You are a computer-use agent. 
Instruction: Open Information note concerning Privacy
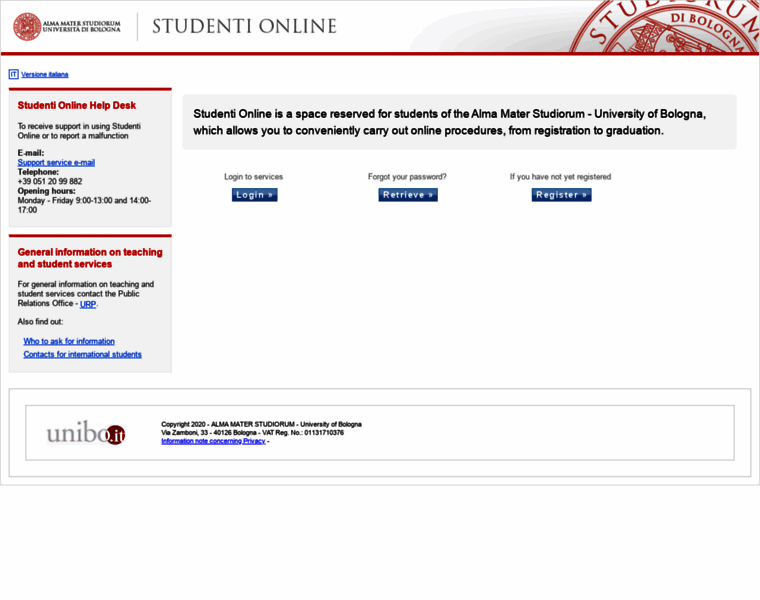pyautogui.click(x=213, y=441)
